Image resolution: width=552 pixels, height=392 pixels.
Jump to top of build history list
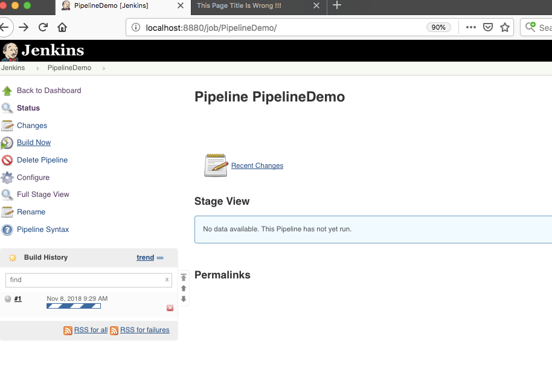(184, 277)
